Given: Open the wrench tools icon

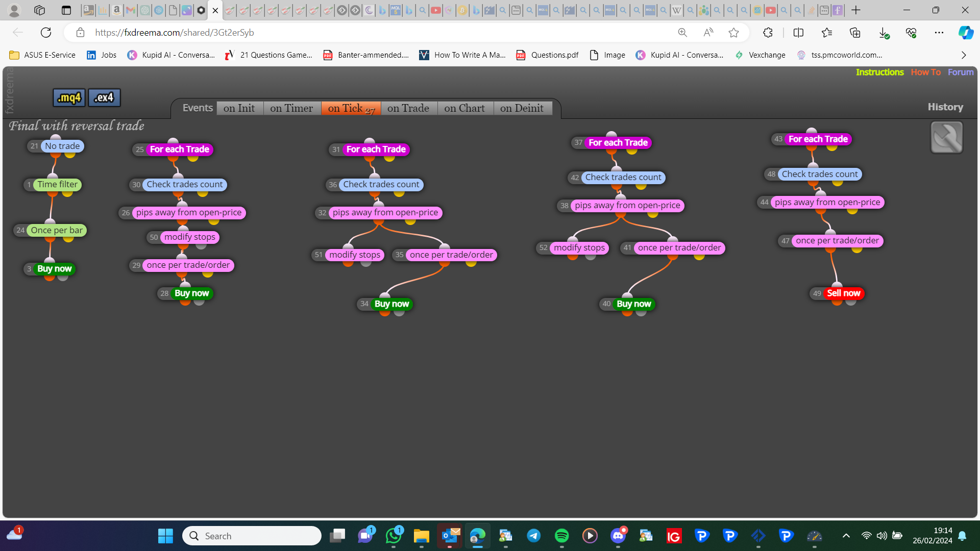Looking at the screenshot, I should [x=946, y=137].
